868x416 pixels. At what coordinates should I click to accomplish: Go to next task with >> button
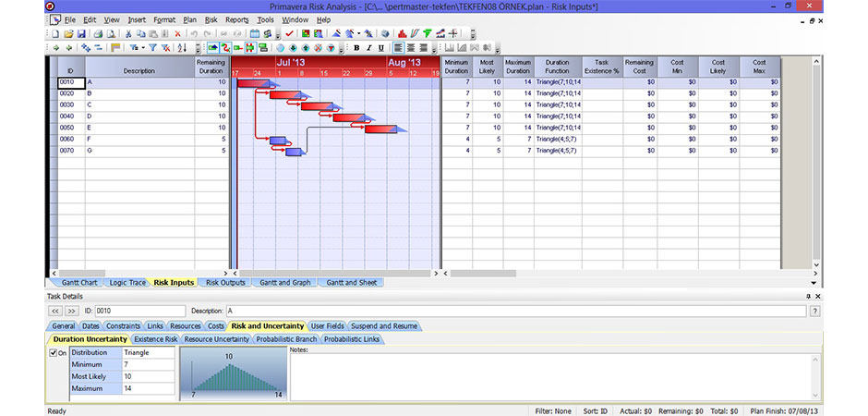[72, 311]
